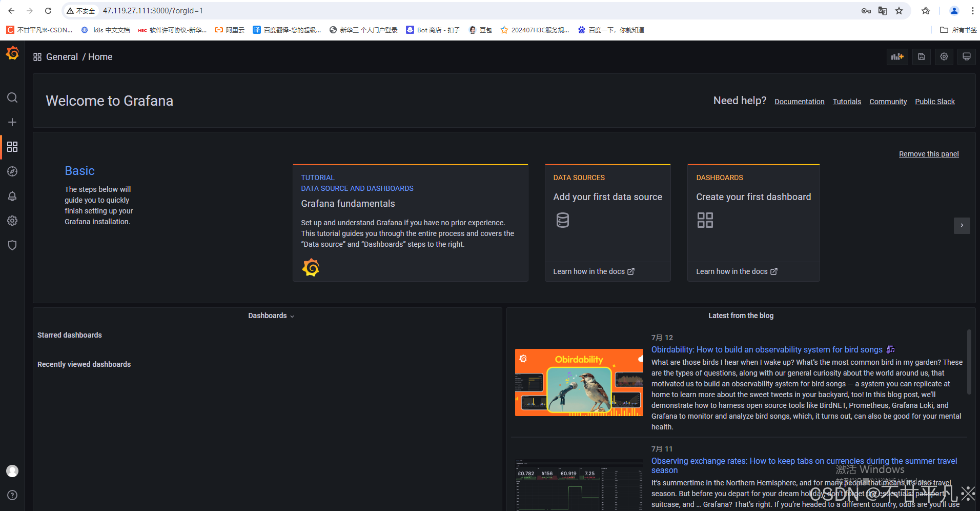
Task: Open the Help question mark icon
Action: click(12, 495)
